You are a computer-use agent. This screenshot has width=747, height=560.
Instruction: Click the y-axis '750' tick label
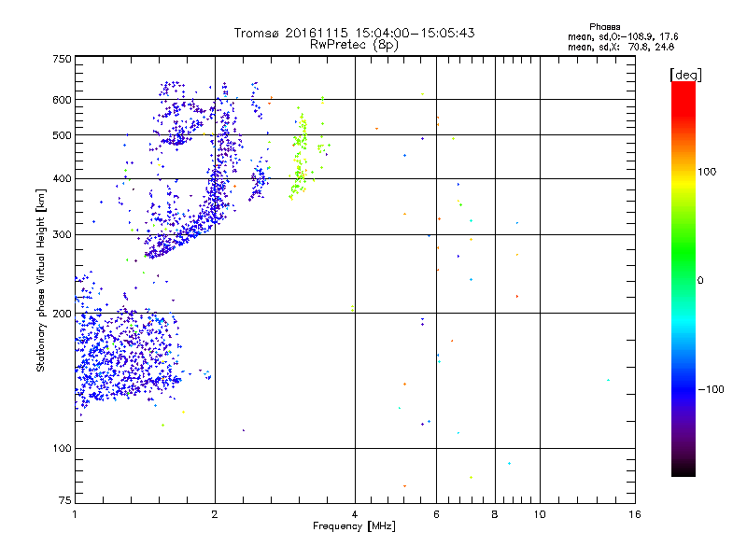[x=62, y=59]
